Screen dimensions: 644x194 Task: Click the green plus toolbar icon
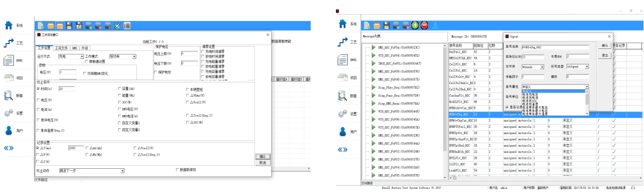point(415,25)
